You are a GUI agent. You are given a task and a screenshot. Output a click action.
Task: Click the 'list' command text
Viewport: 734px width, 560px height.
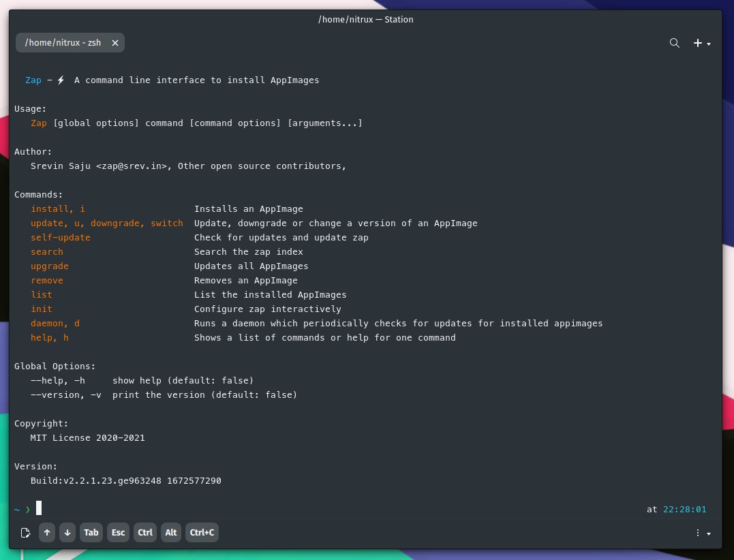pyautogui.click(x=41, y=295)
